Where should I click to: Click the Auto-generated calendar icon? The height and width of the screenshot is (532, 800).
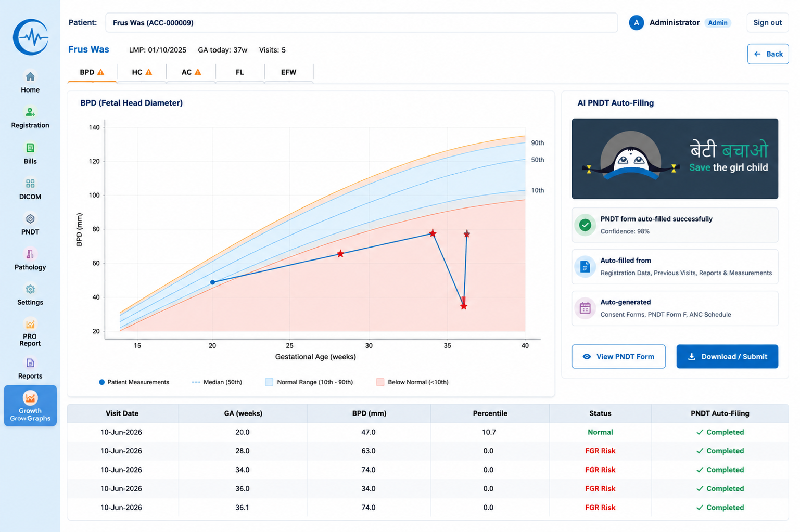coord(585,308)
